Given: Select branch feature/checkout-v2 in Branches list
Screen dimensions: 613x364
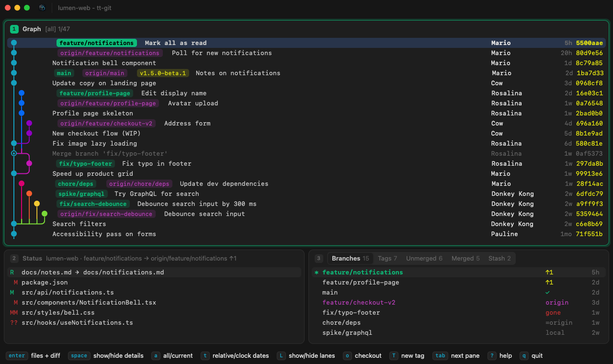Looking at the screenshot, I should pyautogui.click(x=459, y=302).
